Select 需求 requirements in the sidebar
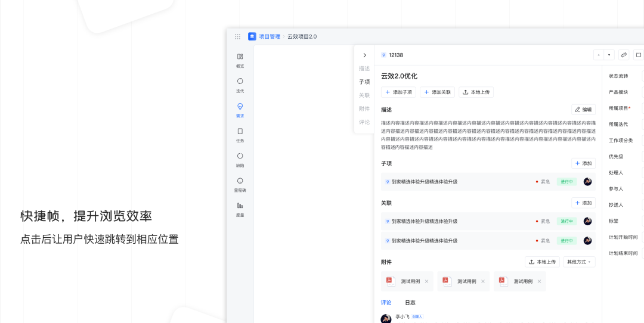Viewport: 644px width, 323px height. (240, 110)
